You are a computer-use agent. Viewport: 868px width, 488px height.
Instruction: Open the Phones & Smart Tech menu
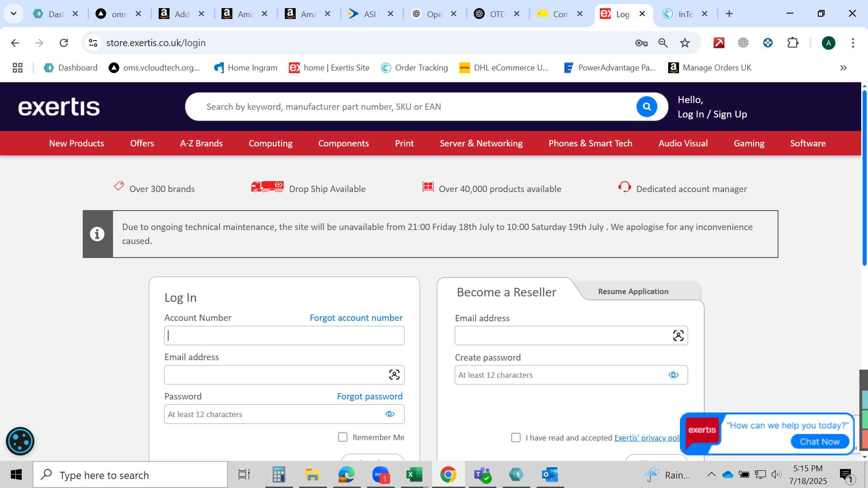(x=590, y=143)
